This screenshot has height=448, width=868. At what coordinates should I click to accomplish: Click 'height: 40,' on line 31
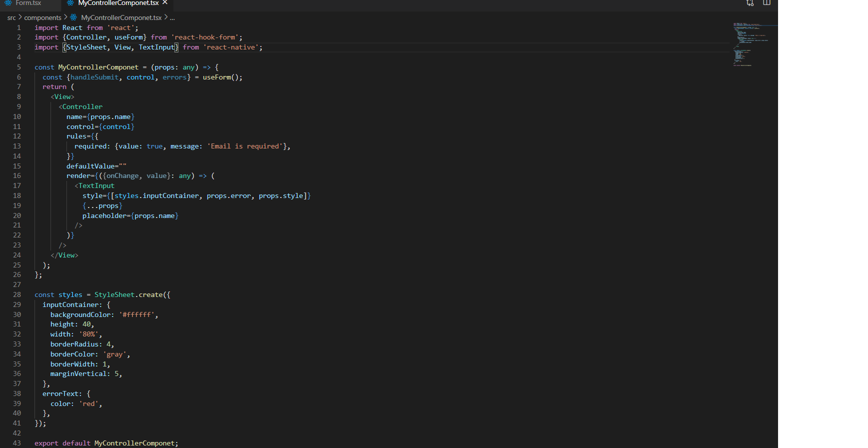pos(72,324)
